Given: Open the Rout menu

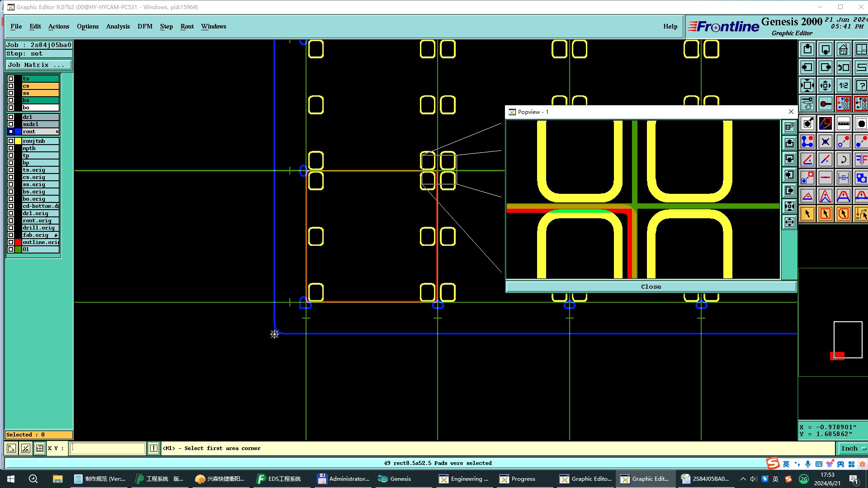Looking at the screenshot, I should point(187,26).
